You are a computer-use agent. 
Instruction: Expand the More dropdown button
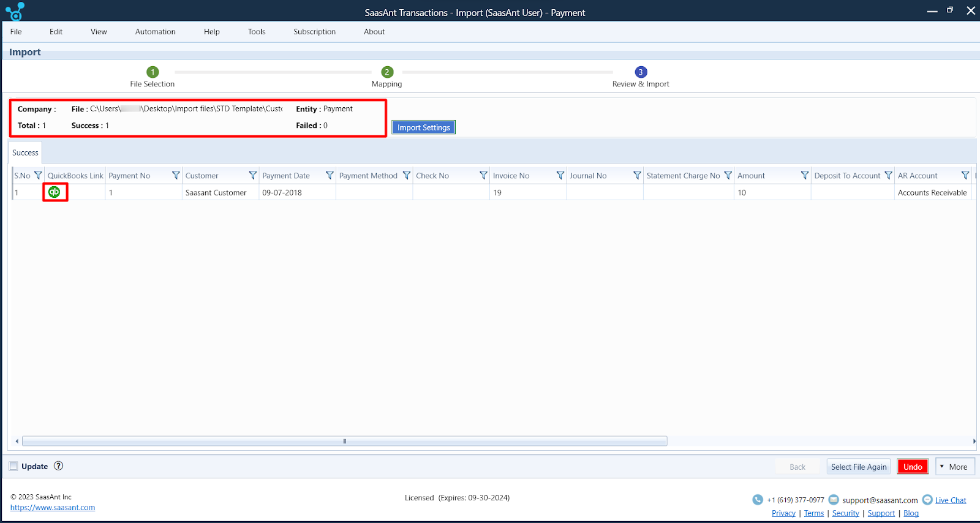(956, 467)
